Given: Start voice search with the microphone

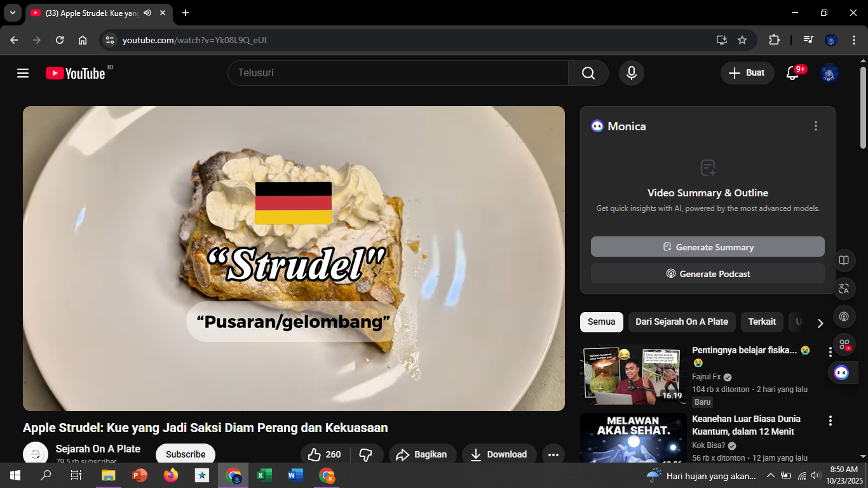Looking at the screenshot, I should pyautogui.click(x=631, y=73).
